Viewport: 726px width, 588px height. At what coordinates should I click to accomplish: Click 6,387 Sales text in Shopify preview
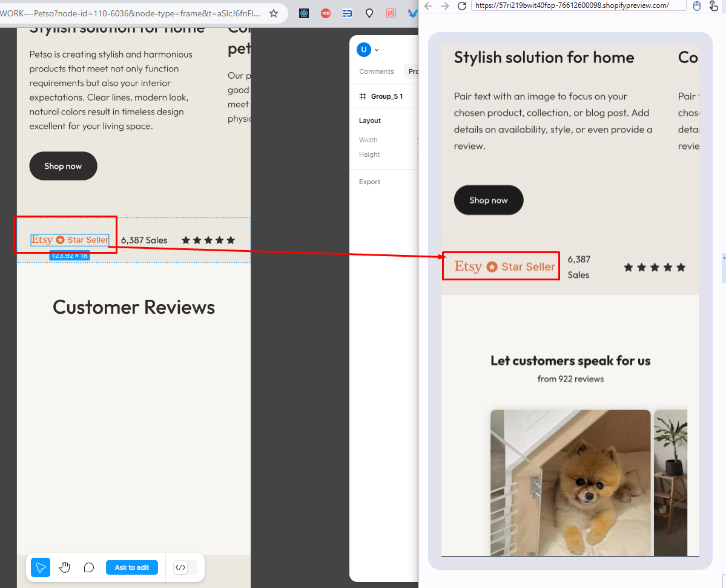coord(579,267)
